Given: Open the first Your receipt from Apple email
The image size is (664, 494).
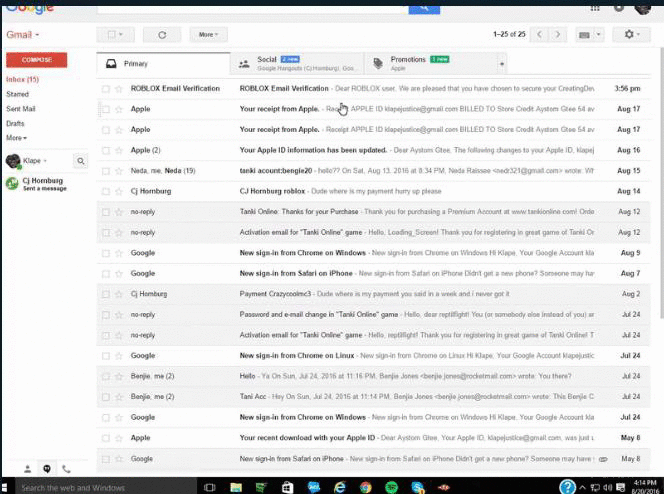Looking at the screenshot, I should pyautogui.click(x=373, y=109).
